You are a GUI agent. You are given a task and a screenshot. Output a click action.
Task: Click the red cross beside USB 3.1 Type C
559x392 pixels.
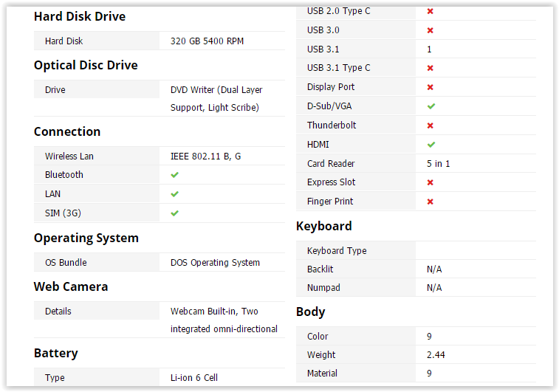point(431,68)
